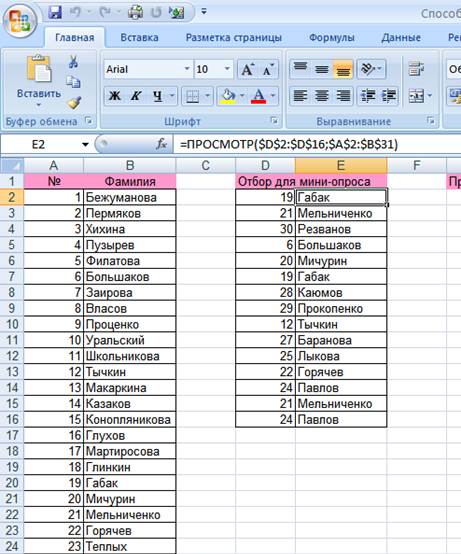Expand the borders dropdown arrow
This screenshot has height=554, width=461.
pos(207,96)
